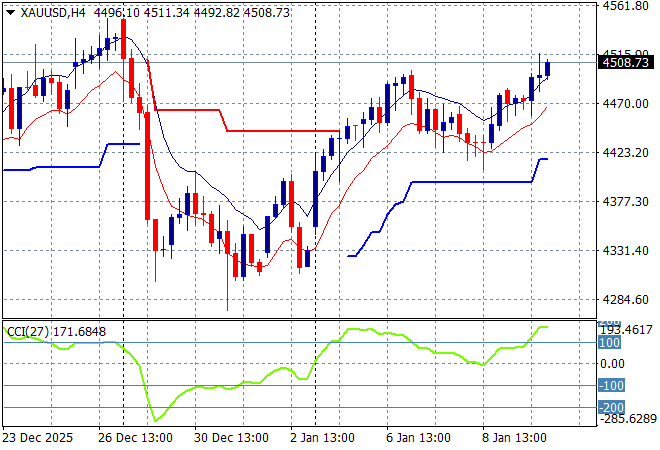Screen dimensions: 660x450
Task: Click the CCI -100 level marker
Action: 610,386
